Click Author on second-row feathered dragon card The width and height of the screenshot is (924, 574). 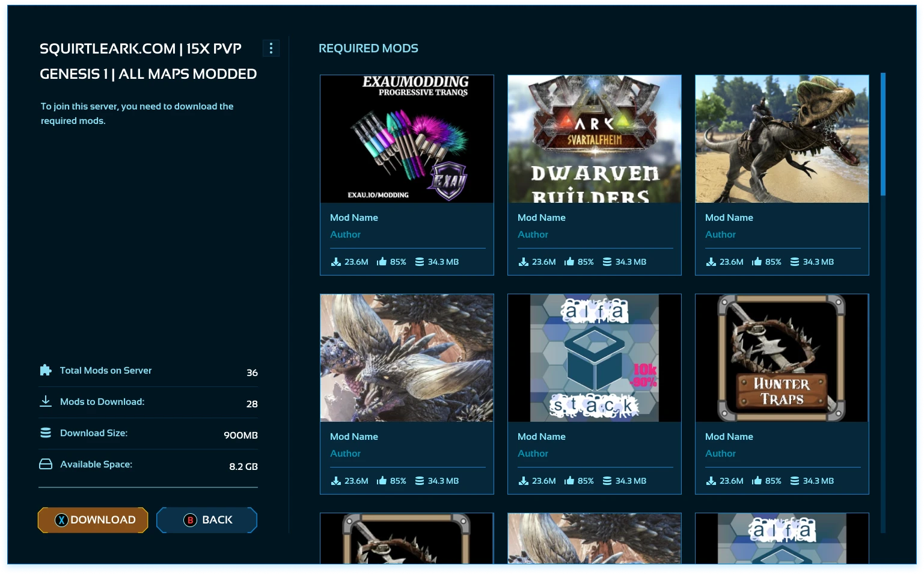[346, 454]
